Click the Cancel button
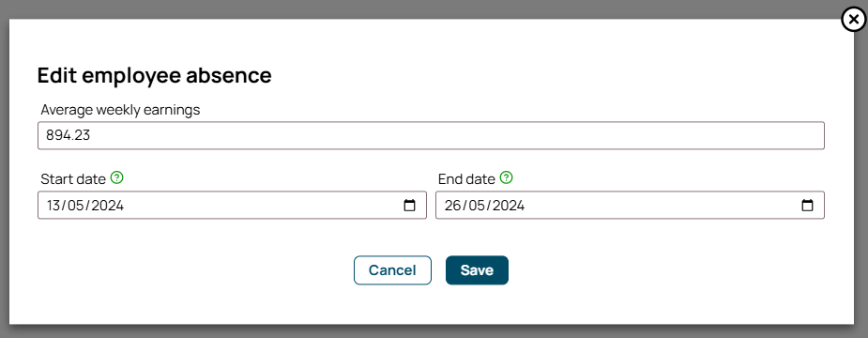 [392, 270]
